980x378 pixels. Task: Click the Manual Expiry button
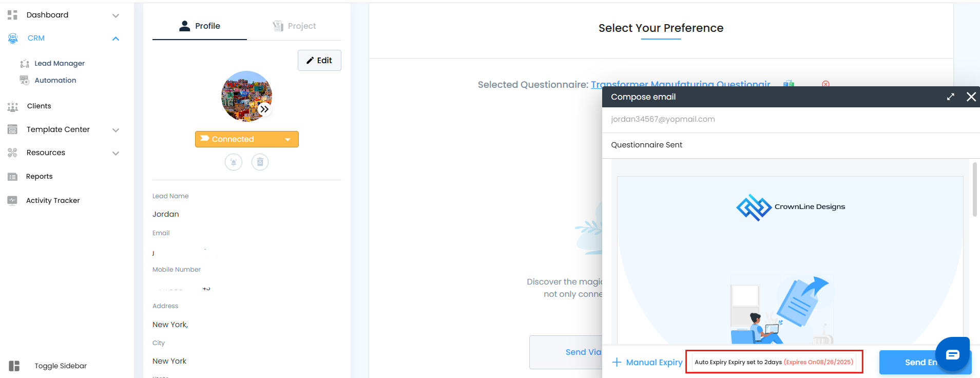(647, 362)
